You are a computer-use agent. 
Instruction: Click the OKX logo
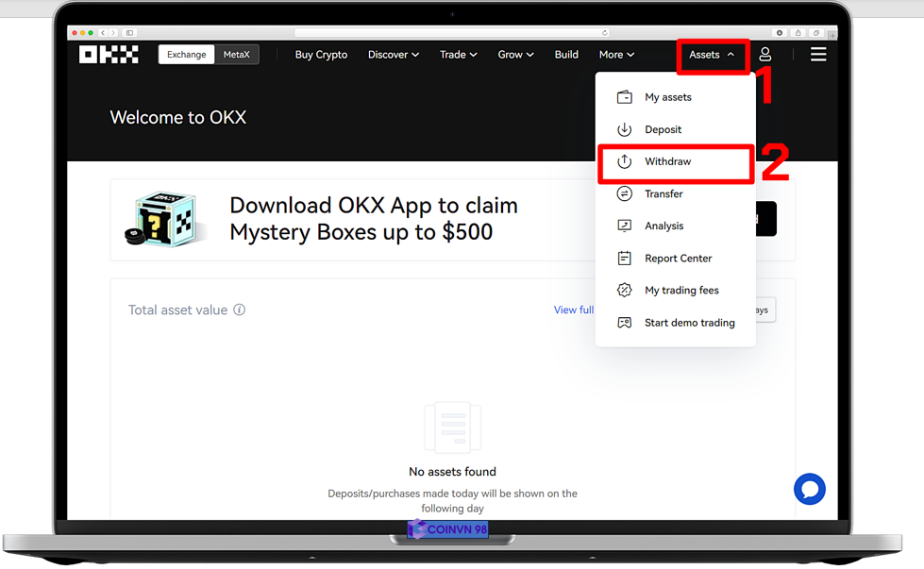109,55
